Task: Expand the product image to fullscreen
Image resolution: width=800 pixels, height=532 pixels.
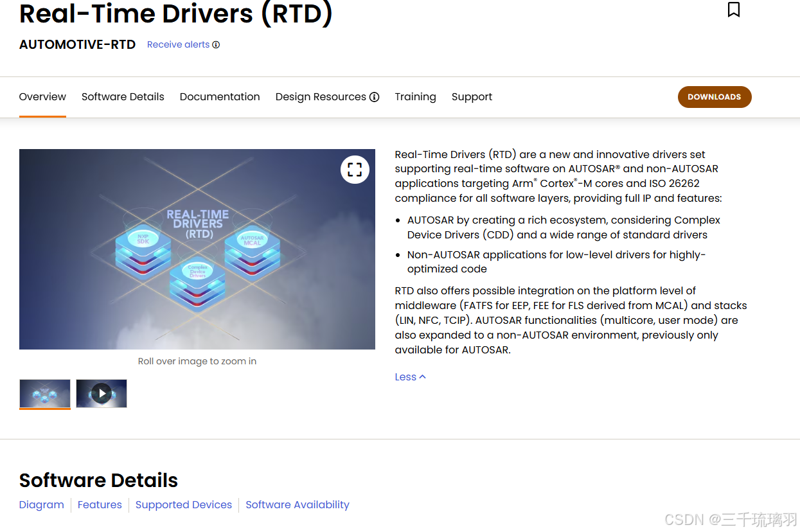Action: click(355, 170)
